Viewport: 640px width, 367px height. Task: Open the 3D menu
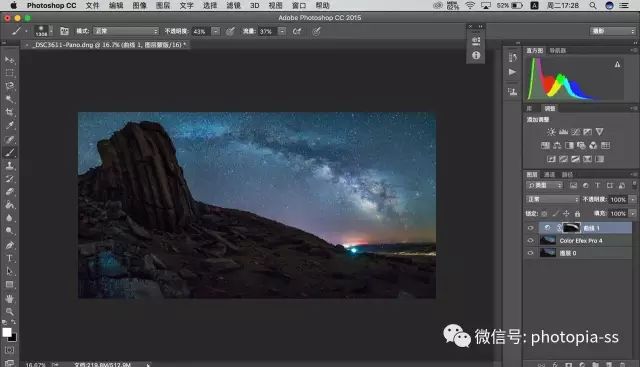coord(254,5)
